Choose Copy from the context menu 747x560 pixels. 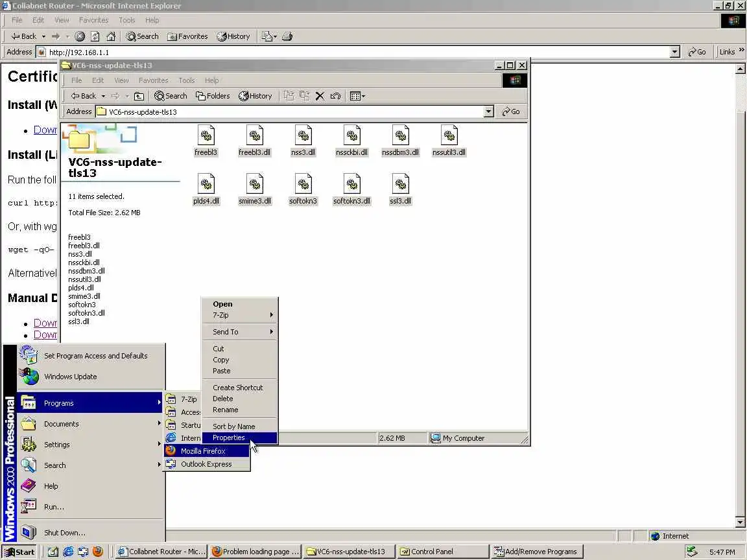tap(240, 360)
